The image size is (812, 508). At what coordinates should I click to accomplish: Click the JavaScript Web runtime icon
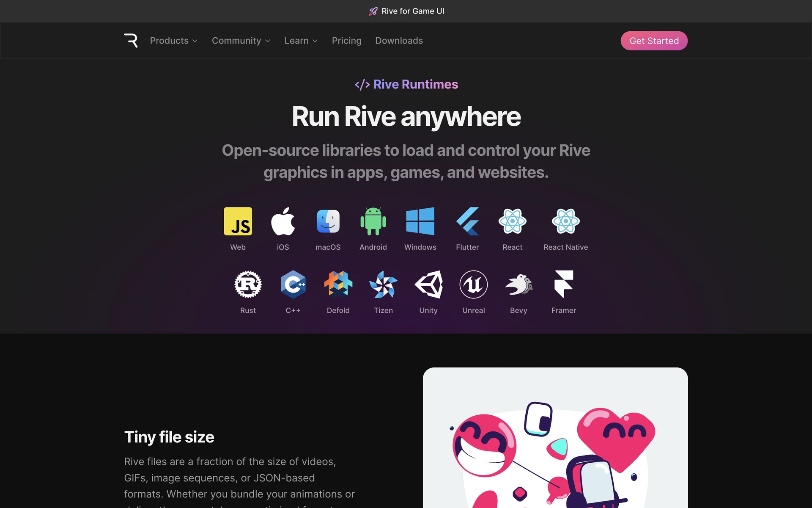pyautogui.click(x=238, y=221)
